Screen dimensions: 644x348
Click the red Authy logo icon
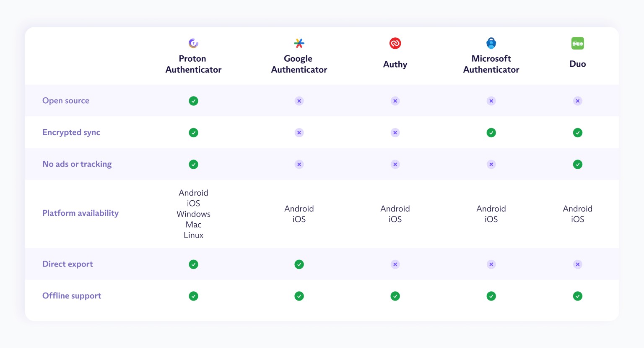click(395, 43)
